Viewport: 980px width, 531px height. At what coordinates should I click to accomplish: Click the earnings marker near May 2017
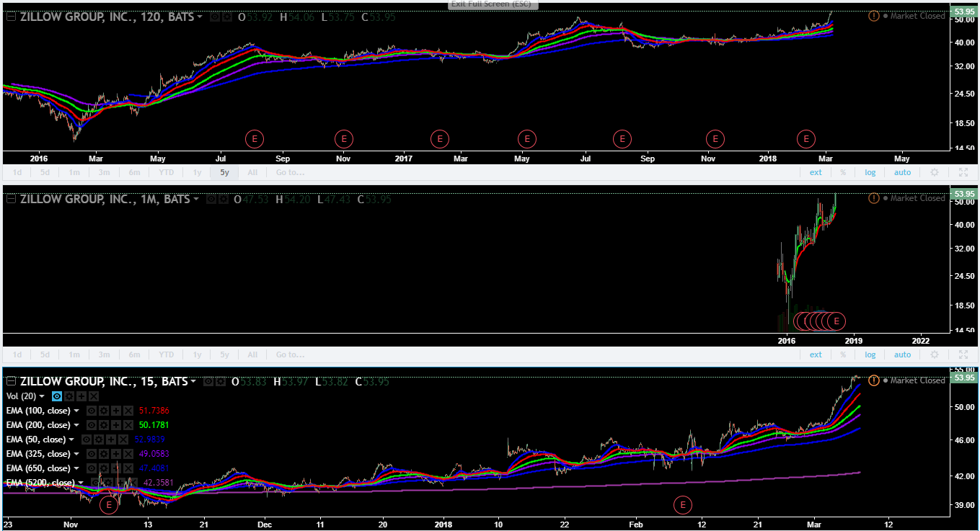(x=527, y=138)
